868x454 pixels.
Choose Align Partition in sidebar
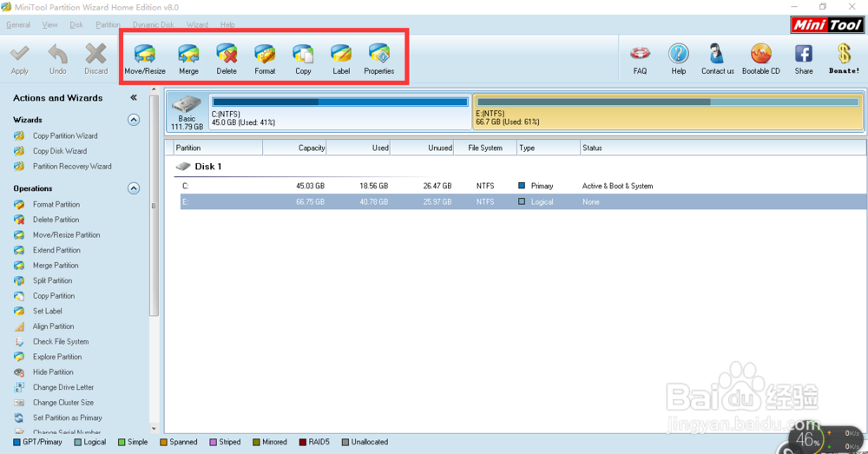pos(53,326)
